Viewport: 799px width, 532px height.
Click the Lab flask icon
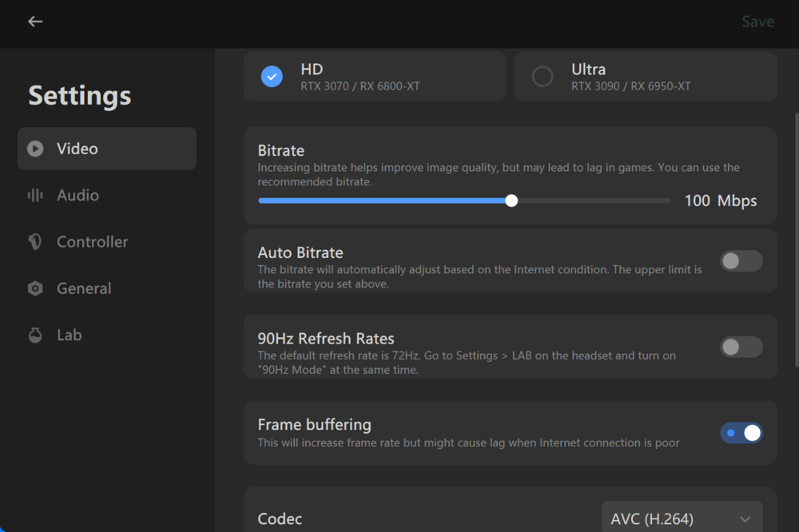[x=35, y=335]
